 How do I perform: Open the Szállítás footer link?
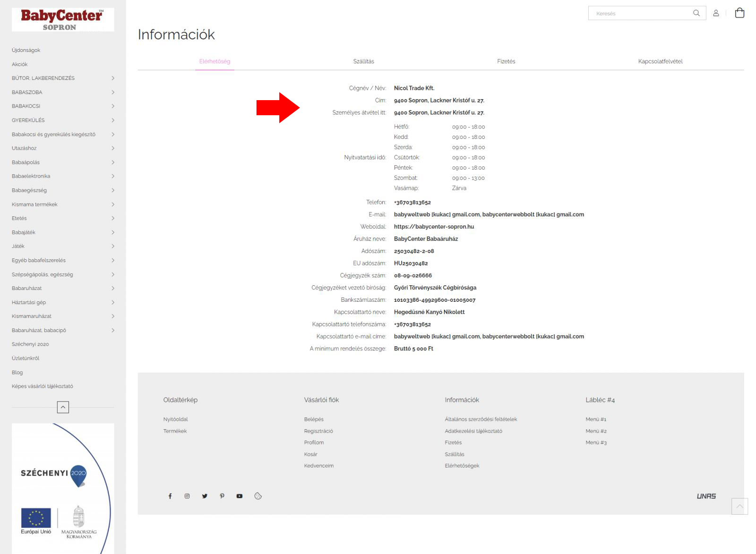tap(455, 454)
